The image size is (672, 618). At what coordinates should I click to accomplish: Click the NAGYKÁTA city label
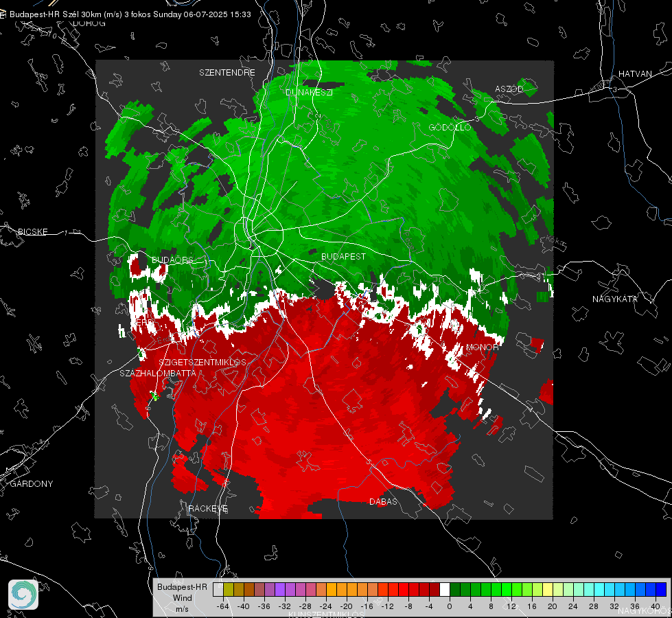614,299
